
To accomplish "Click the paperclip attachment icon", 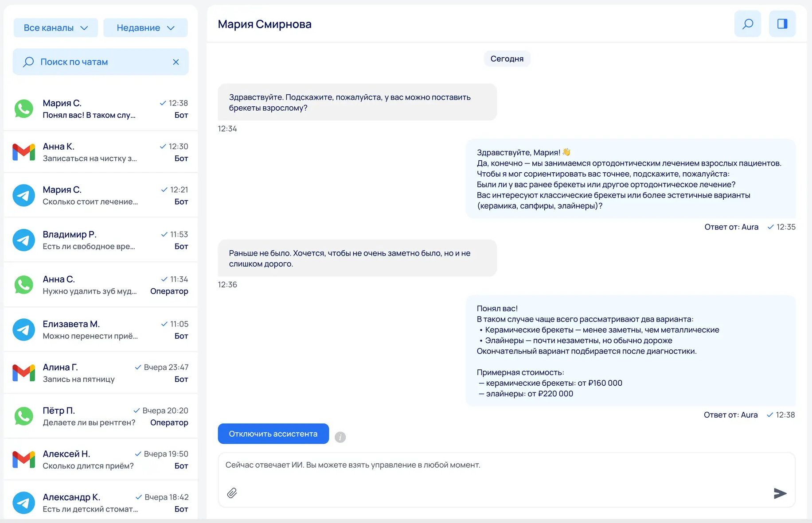I will click(232, 493).
